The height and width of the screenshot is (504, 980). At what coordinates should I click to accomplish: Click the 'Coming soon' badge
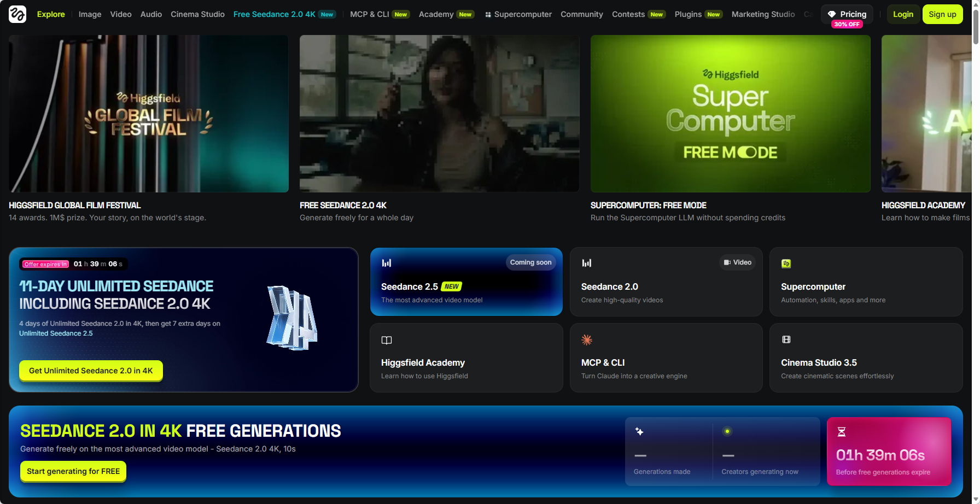coord(530,262)
